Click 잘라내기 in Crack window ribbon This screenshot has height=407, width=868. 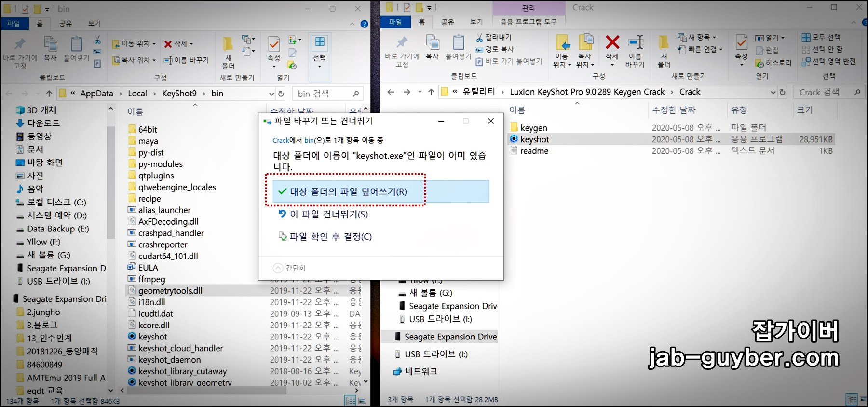(494, 37)
